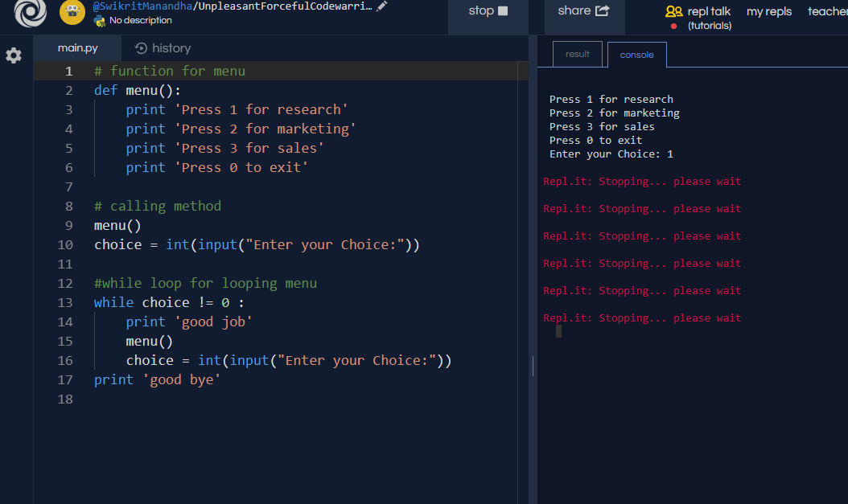Open the yellow user avatar
Image resolution: width=848 pixels, height=504 pixels.
point(72,12)
